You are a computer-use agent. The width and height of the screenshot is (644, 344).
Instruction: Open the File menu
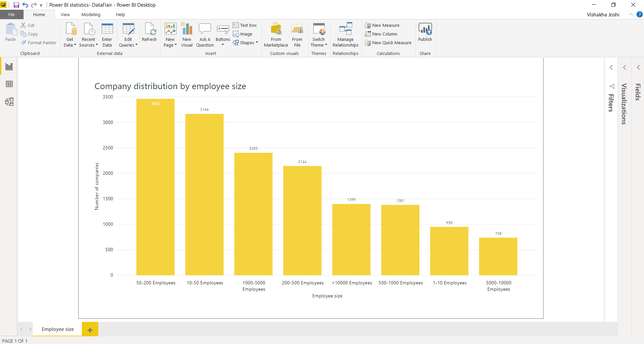[12, 15]
